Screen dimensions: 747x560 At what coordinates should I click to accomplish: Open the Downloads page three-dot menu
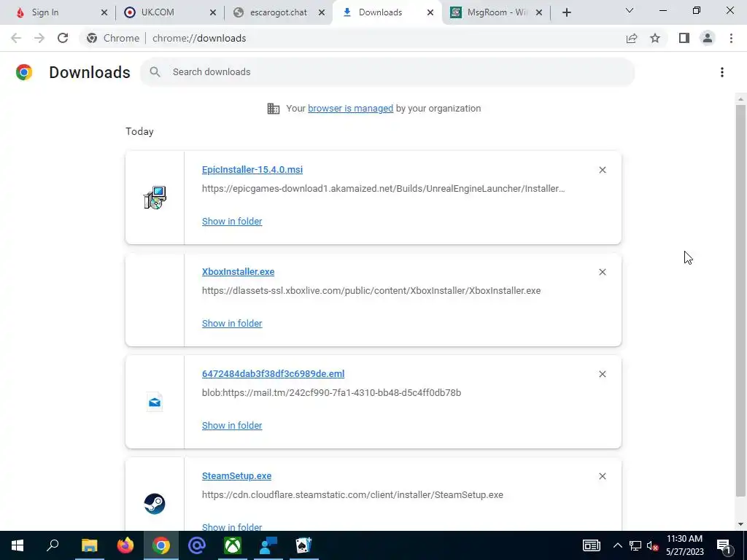(x=721, y=72)
